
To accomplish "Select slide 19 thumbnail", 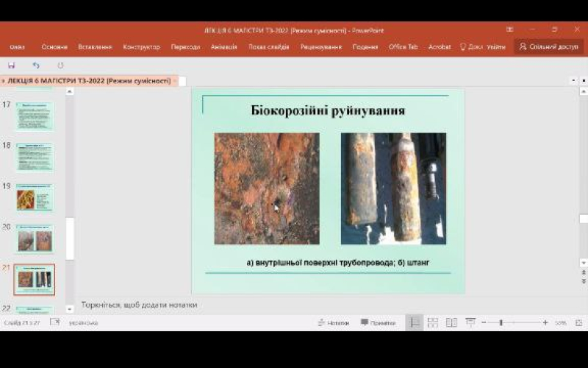I will click(x=35, y=197).
